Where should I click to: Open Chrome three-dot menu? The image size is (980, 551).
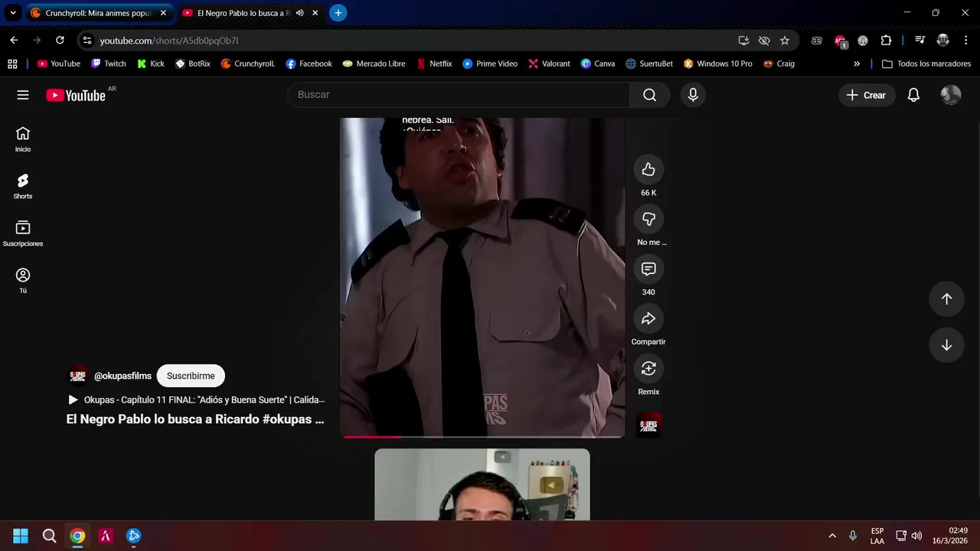[x=965, y=41]
